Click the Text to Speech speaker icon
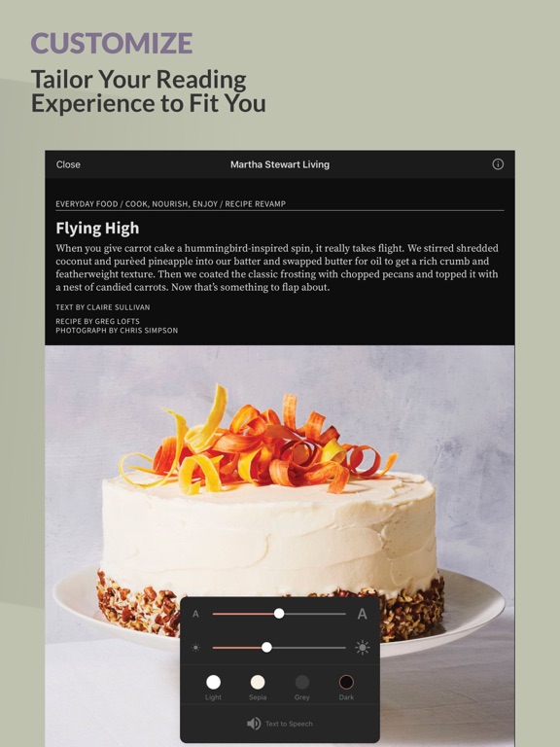560x747 pixels. [x=254, y=724]
